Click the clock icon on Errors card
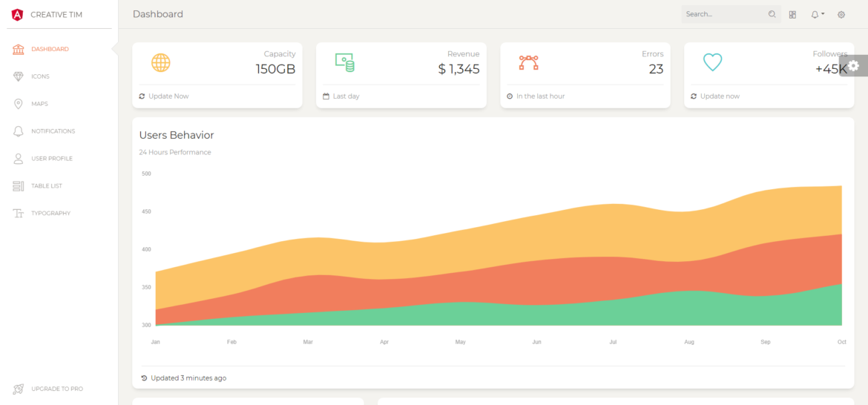 tap(510, 96)
